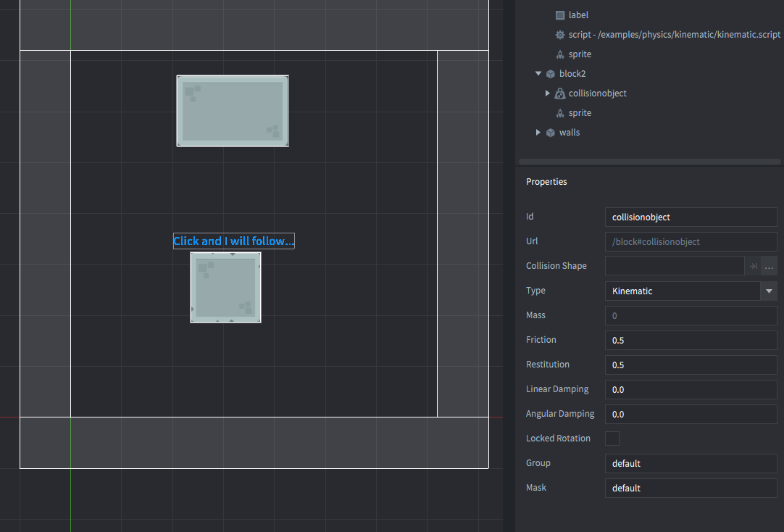Edit the Angular Damping value field
Viewport: 784px width, 532px height.
(691, 414)
